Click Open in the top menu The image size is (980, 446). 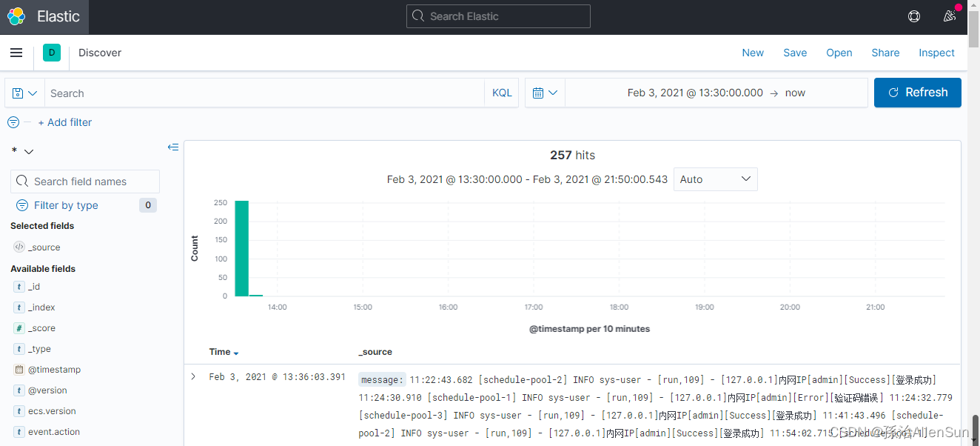coord(839,53)
